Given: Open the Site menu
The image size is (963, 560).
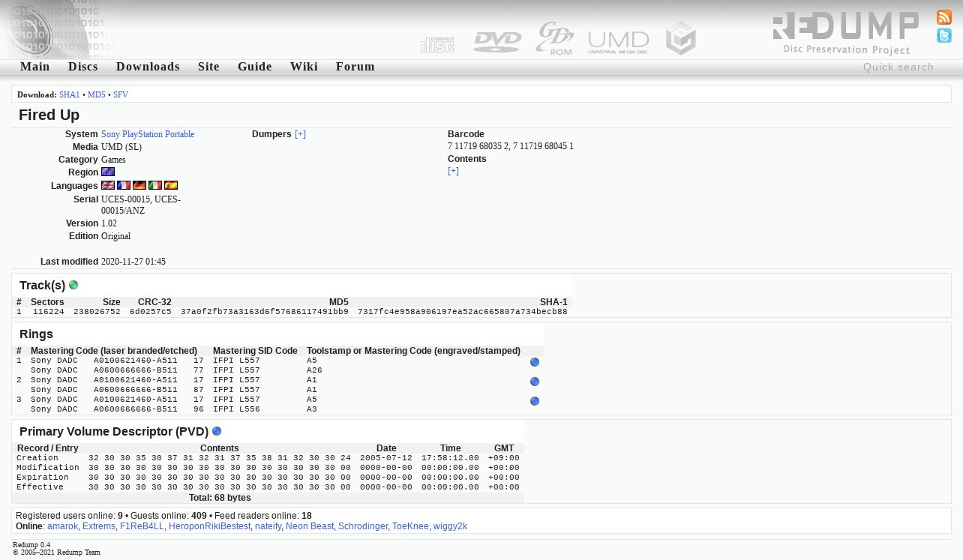Looking at the screenshot, I should [208, 67].
